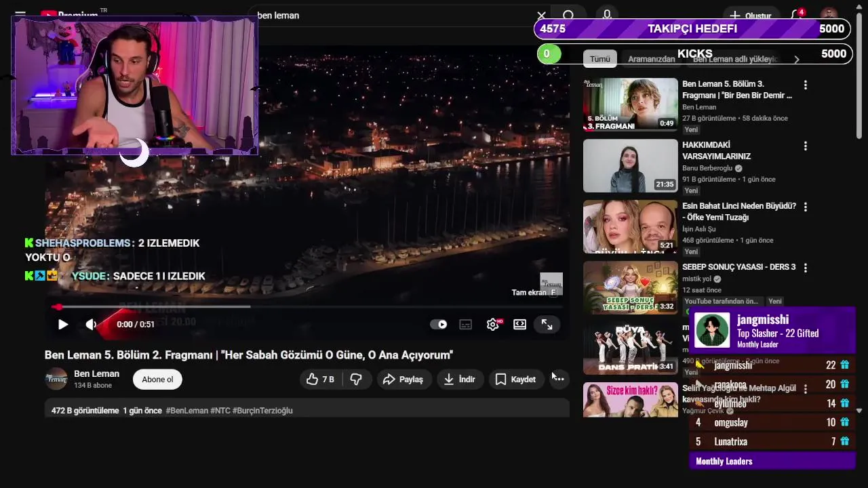The image size is (868, 488).
Task: Click the jangmisshi top slasher card
Action: tap(772, 331)
